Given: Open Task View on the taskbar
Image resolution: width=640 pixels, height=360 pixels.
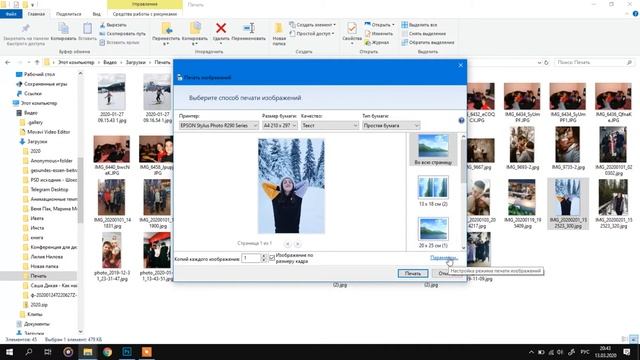Looking at the screenshot, I should click(x=48, y=352).
